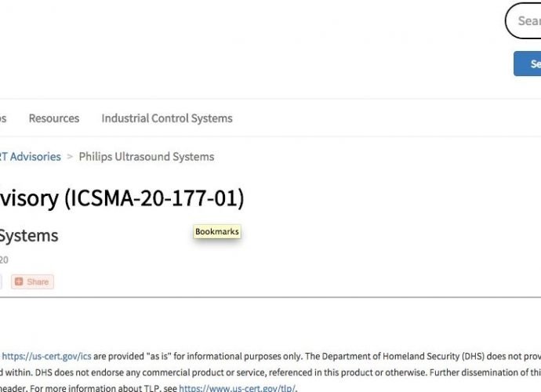The width and height of the screenshot is (541, 392).
Task: Click the sentence starting DHS does not endorse
Action: pyautogui.click(x=229, y=372)
